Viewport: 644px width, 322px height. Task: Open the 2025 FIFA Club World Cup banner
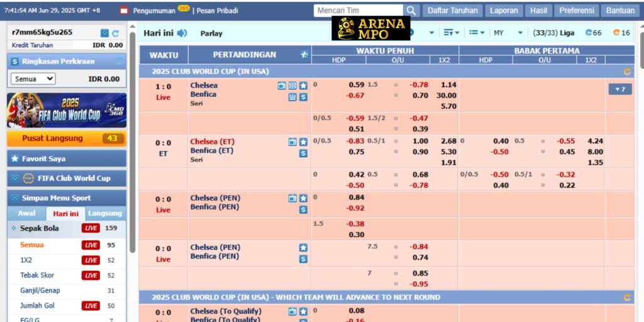click(x=67, y=110)
